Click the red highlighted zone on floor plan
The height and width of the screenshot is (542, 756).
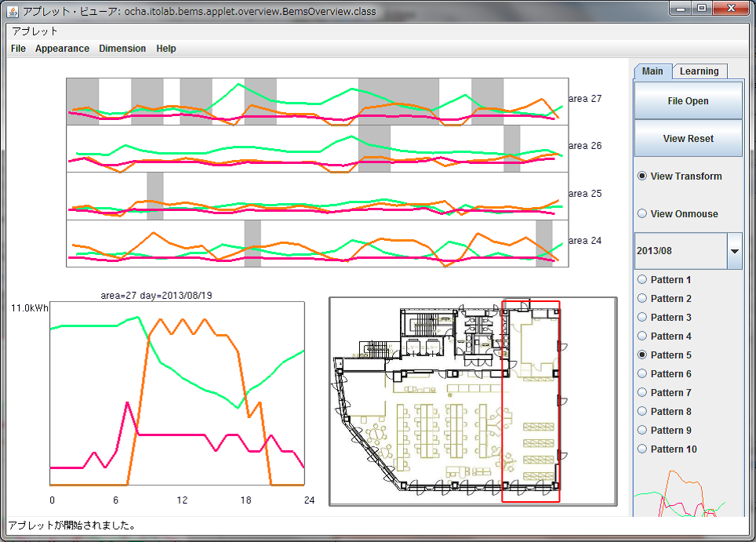tap(531, 400)
